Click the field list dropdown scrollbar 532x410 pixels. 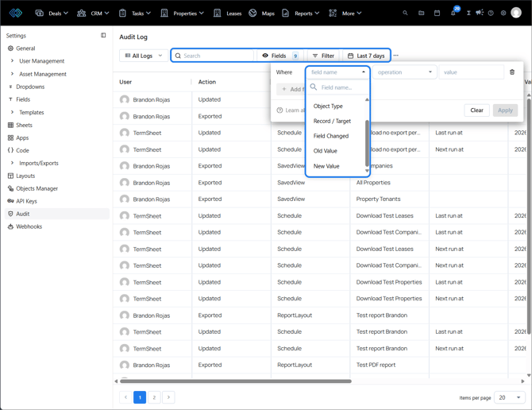pyautogui.click(x=367, y=143)
